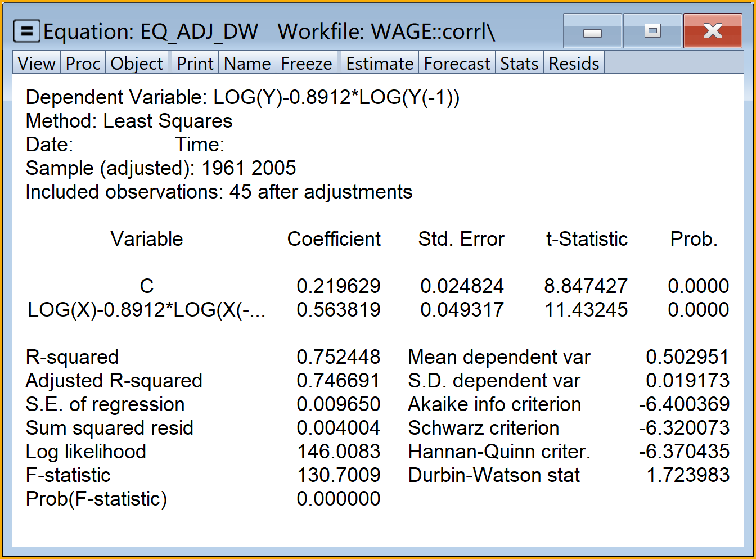Open the View menu

[37, 64]
